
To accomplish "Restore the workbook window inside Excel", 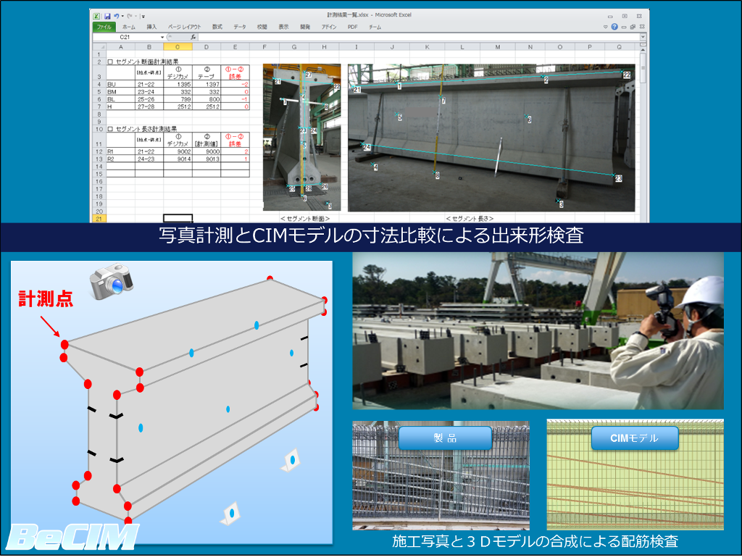I will (633, 27).
